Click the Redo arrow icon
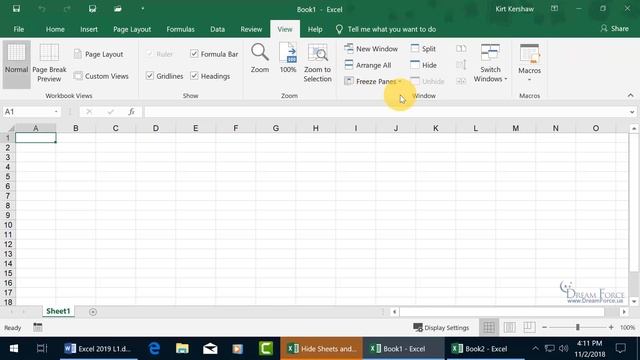This screenshot has height=360, width=640. coord(67,9)
